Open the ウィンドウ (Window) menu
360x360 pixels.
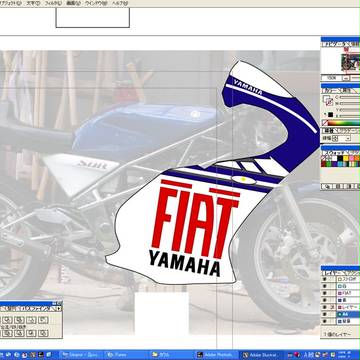click(97, 3)
